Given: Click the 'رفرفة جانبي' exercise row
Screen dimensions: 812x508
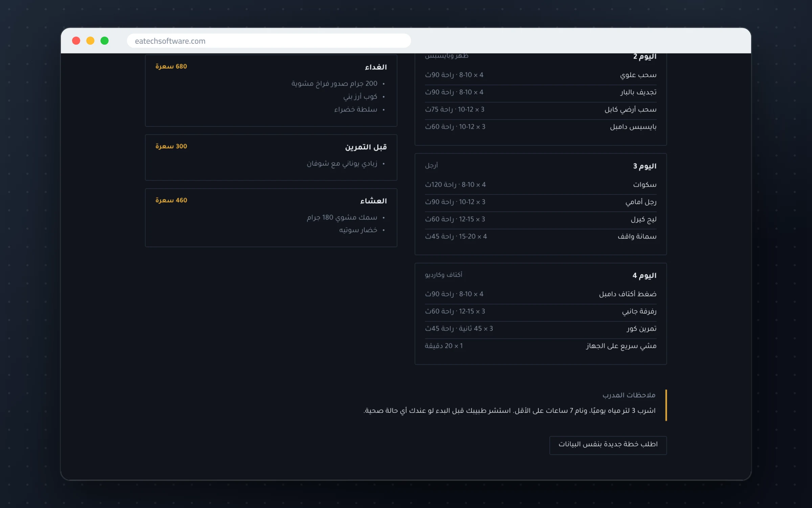Looking at the screenshot, I should click(x=541, y=312).
